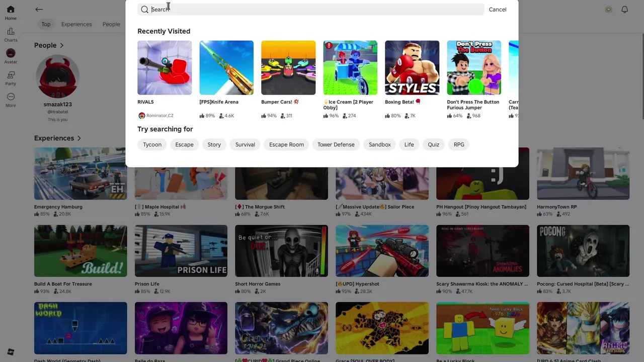Viewport: 644px width, 362px height.
Task: Select the RPG search suggestion
Action: coord(459,144)
